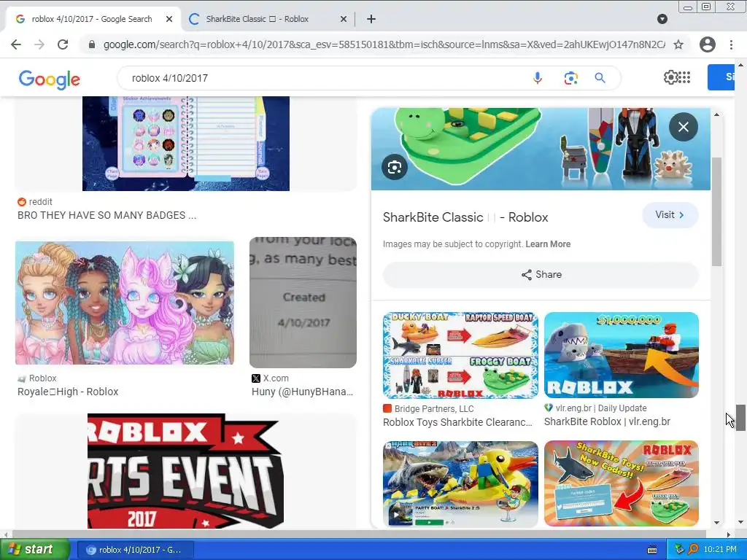The width and height of the screenshot is (747, 560).
Task: Start voice search with the microphone icon
Action: (x=538, y=78)
